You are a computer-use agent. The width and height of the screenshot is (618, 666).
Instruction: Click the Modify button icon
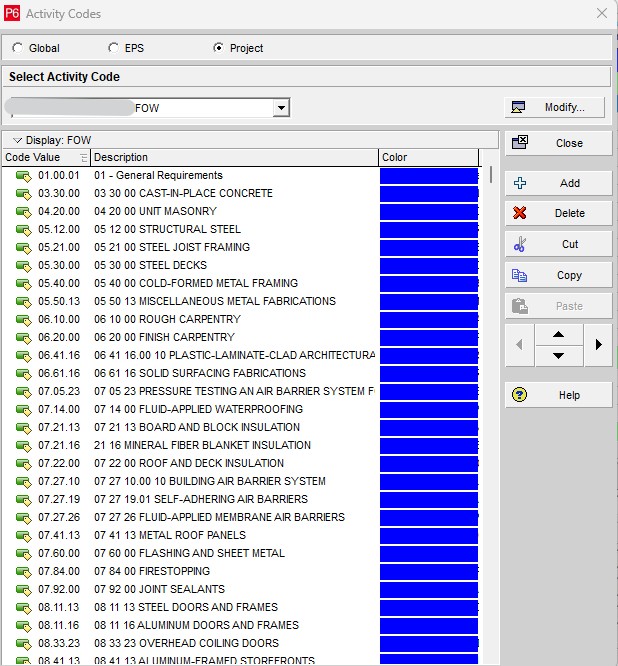pos(518,108)
